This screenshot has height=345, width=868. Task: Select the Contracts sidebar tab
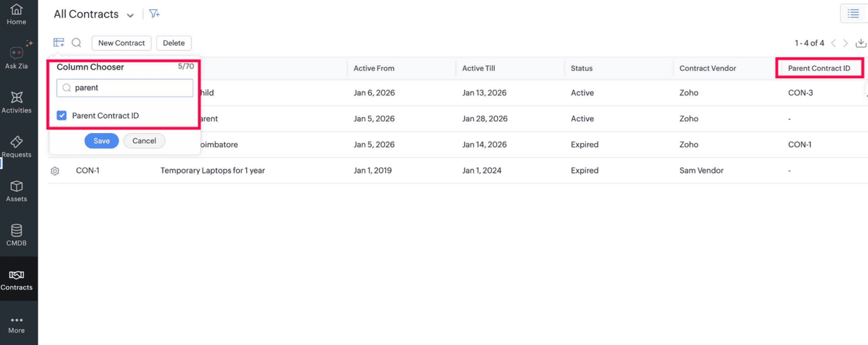tap(16, 279)
